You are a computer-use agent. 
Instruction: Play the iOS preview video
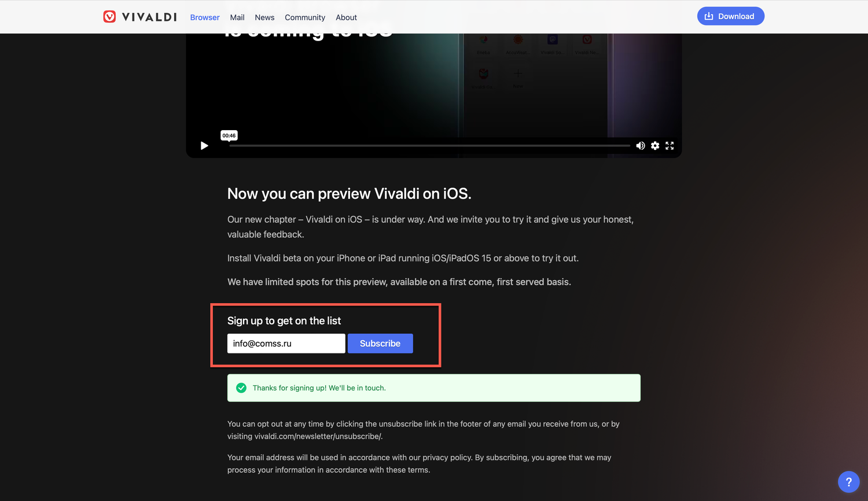coord(204,146)
